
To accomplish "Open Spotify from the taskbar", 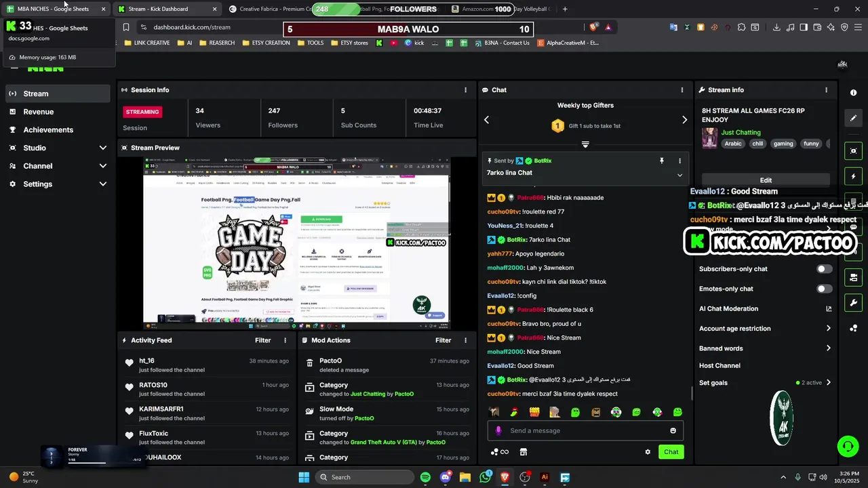I will tap(425, 477).
